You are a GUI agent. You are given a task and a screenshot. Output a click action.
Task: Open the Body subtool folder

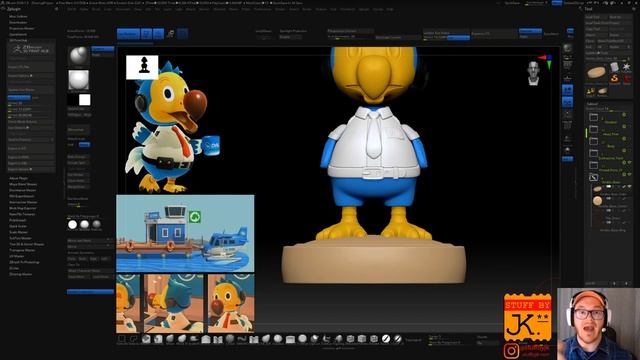click(x=593, y=142)
